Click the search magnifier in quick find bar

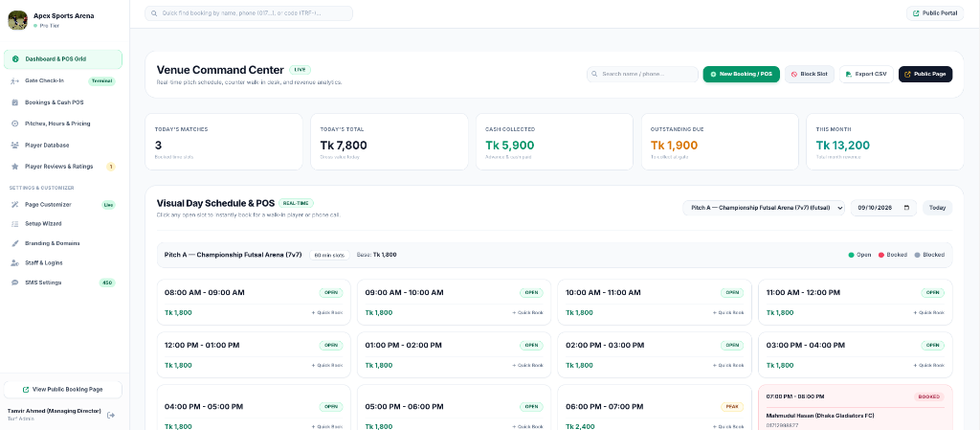pyautogui.click(x=154, y=13)
